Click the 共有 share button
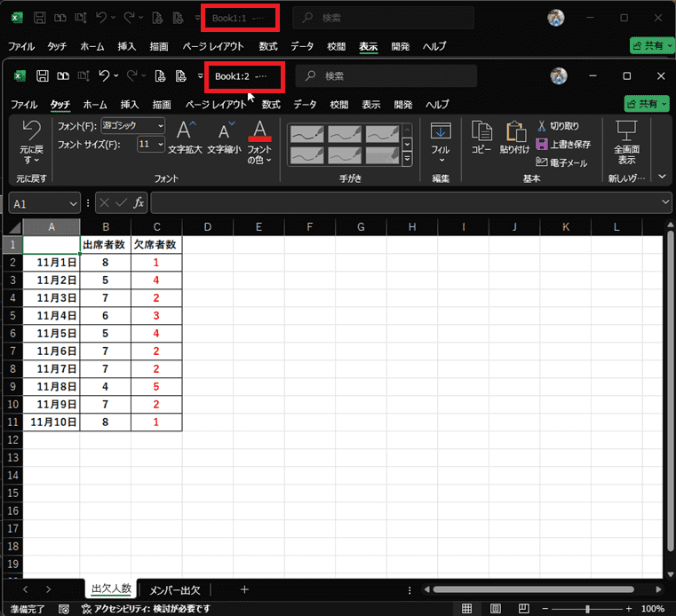Viewport: 676px width, 616px height. coord(647,104)
